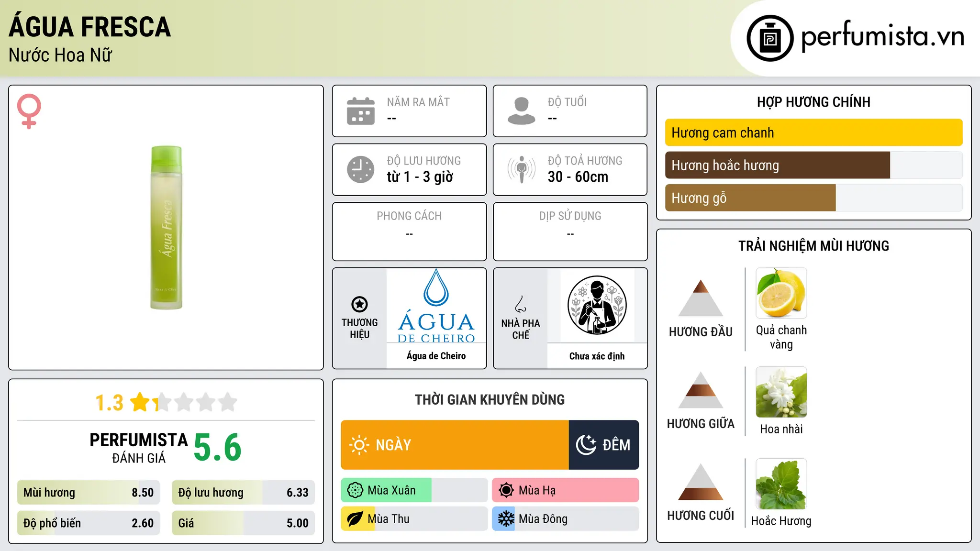The width and height of the screenshot is (980, 551).
Task: Click the calendar icon beside Năm ra mắt
Action: 361,111
